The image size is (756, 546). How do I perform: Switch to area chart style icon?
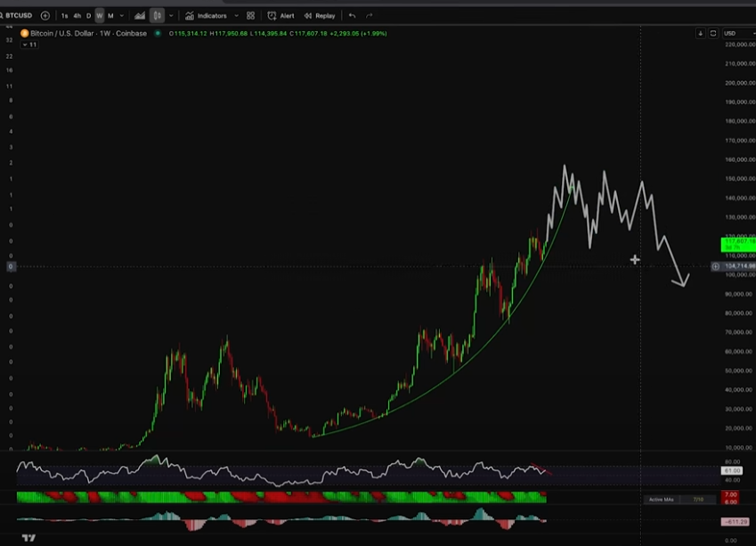[x=140, y=16]
